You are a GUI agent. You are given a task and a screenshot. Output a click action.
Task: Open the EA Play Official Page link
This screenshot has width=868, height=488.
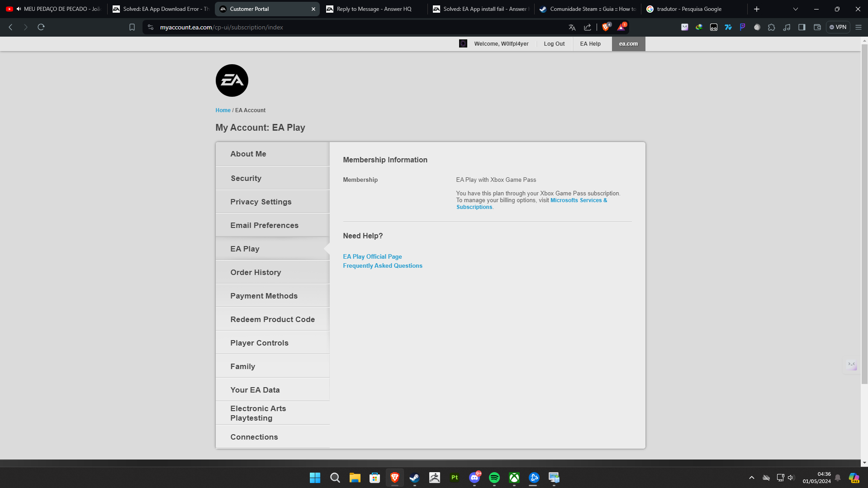coord(372,256)
